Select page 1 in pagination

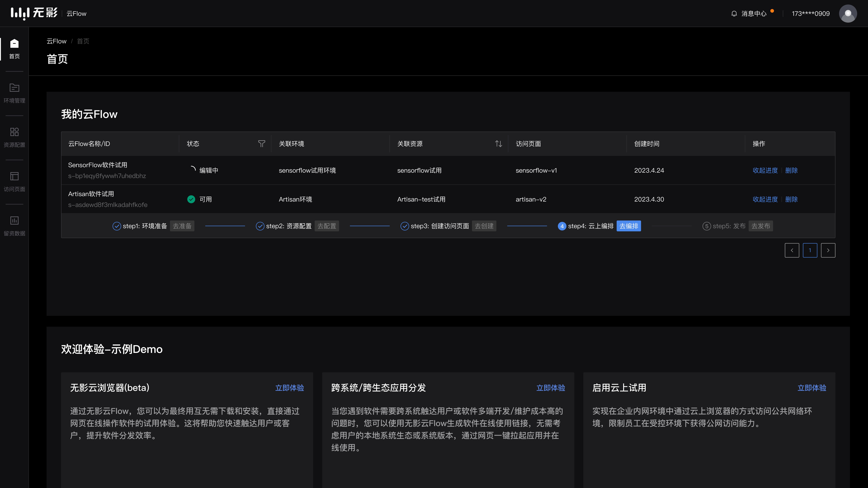pos(810,250)
